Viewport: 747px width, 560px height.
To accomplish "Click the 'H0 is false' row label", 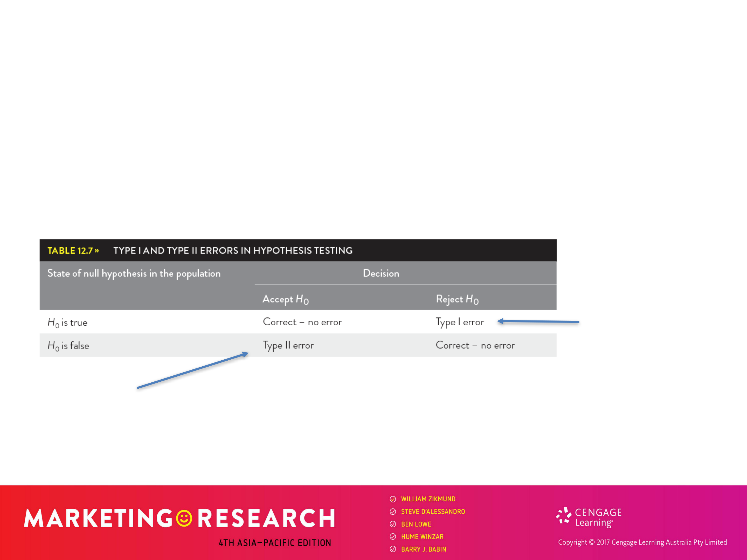I will tap(68, 346).
